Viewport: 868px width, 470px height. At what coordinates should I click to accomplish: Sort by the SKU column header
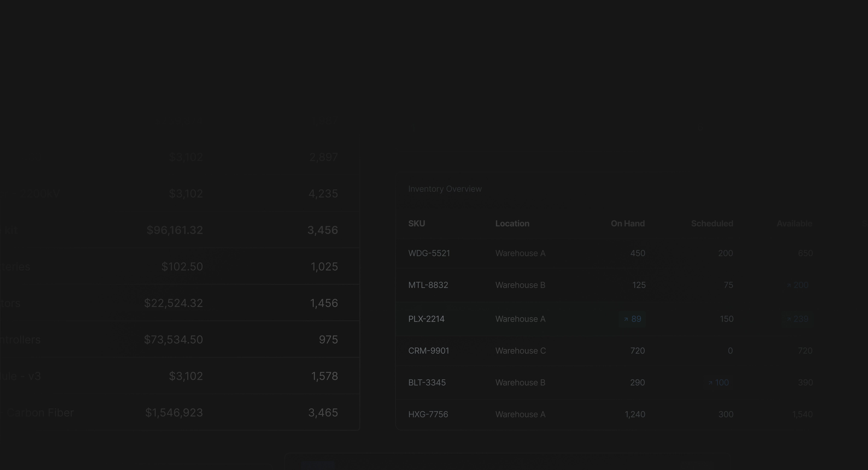click(417, 224)
